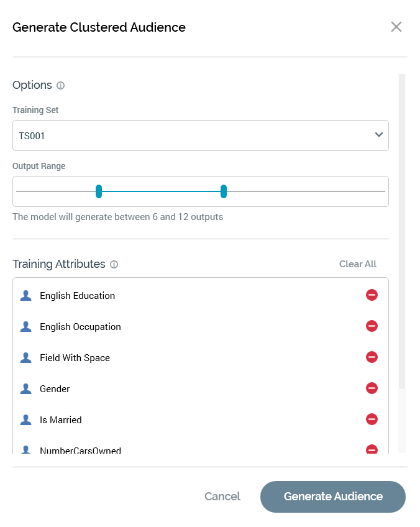The image size is (420, 527).
Task: Click the left Output Range slider handle
Action: click(99, 191)
